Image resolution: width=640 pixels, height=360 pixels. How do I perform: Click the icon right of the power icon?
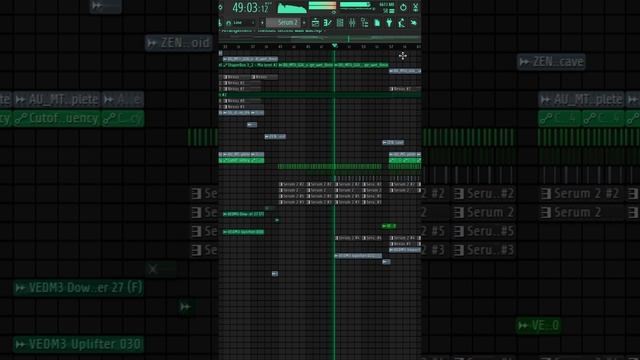pyautogui.click(x=416, y=7)
